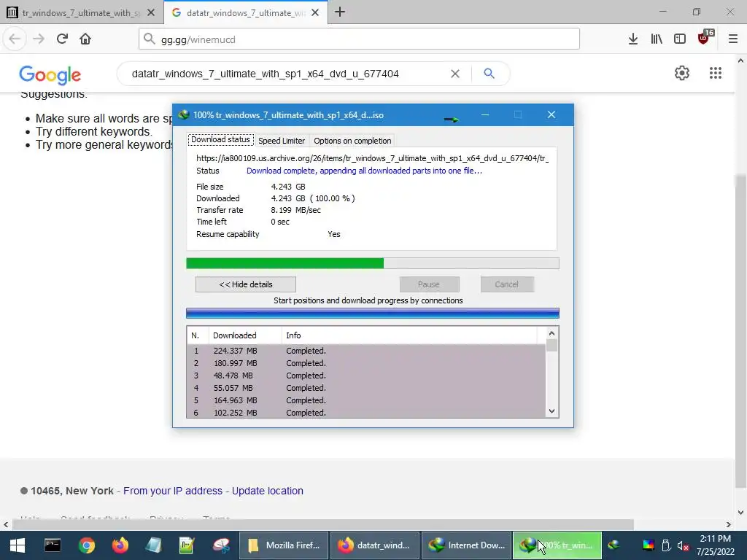Open the Snipping Tool taskbar icon
This screenshot has height=560, width=747.
[x=221, y=545]
